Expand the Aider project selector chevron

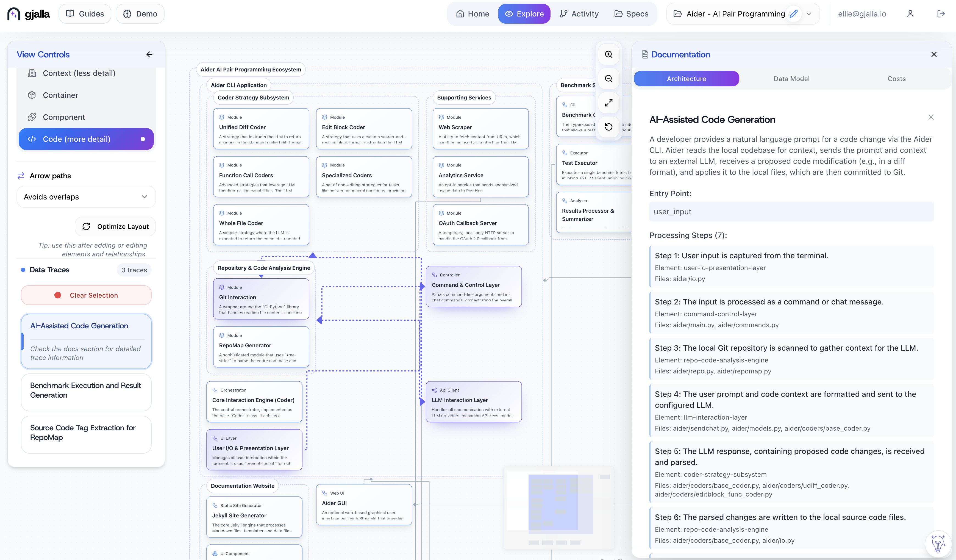[809, 14]
